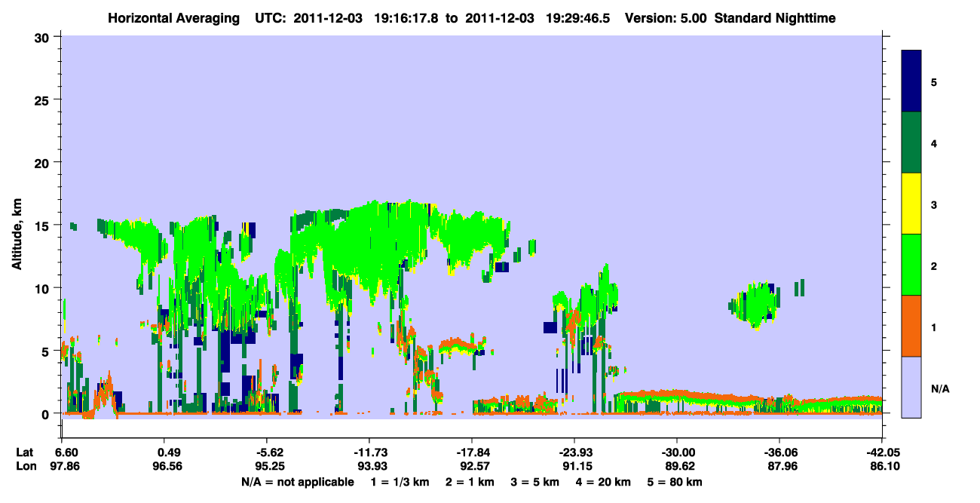Click the 'Lon' row label

tap(26, 467)
